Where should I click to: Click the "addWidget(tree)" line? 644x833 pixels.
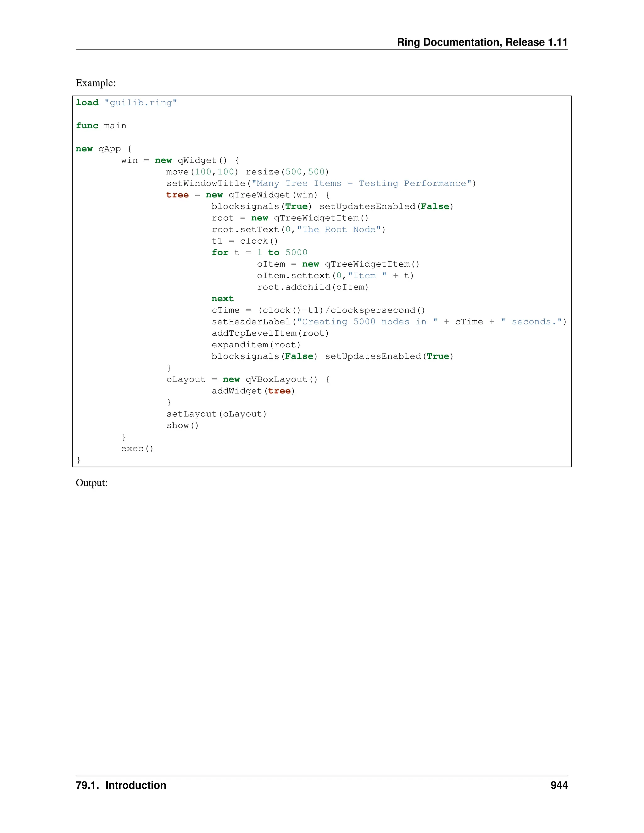point(253,391)
